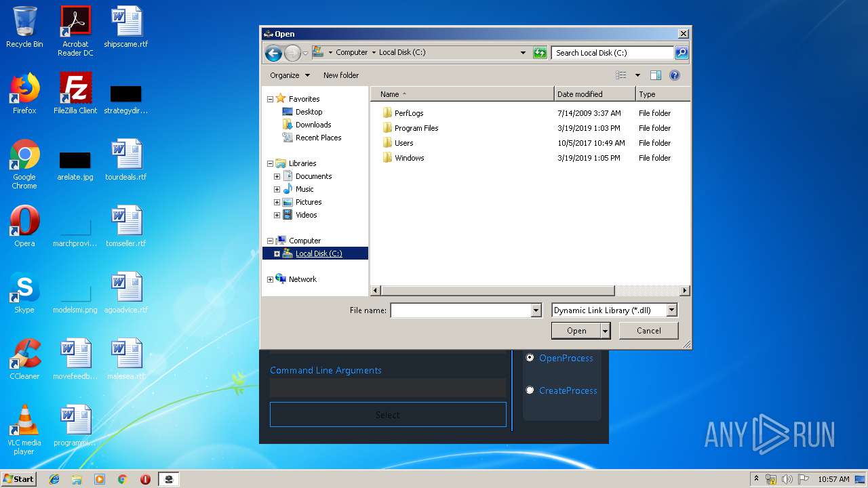This screenshot has width=868, height=488.
Task: Show hidden system tray icons
Action: coord(757,479)
